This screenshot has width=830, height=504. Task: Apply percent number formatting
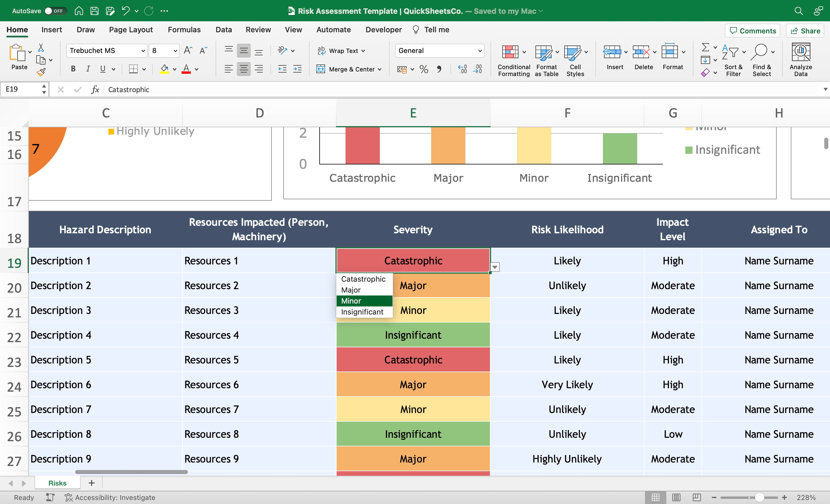click(x=423, y=69)
